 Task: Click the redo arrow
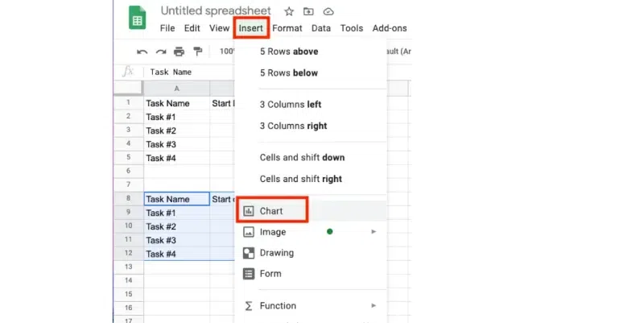point(160,52)
